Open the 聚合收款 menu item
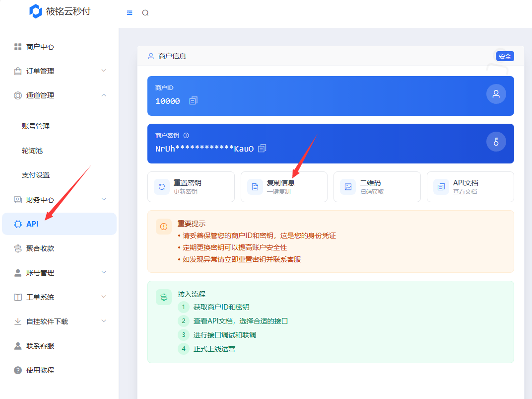 tap(60, 248)
